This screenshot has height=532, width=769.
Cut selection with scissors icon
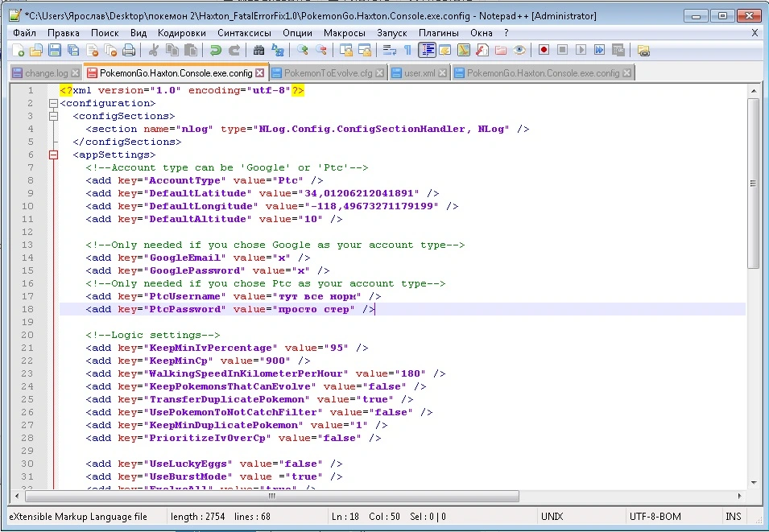tap(154, 50)
